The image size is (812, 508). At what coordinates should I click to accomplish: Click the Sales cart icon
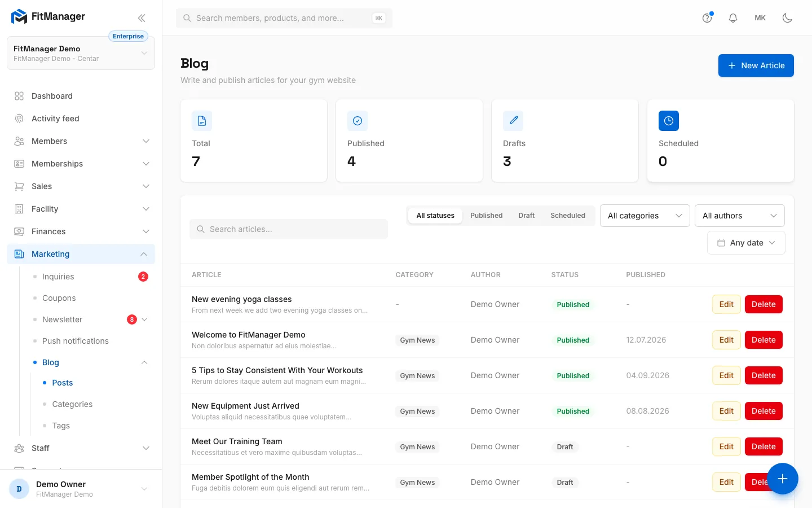tap(19, 186)
